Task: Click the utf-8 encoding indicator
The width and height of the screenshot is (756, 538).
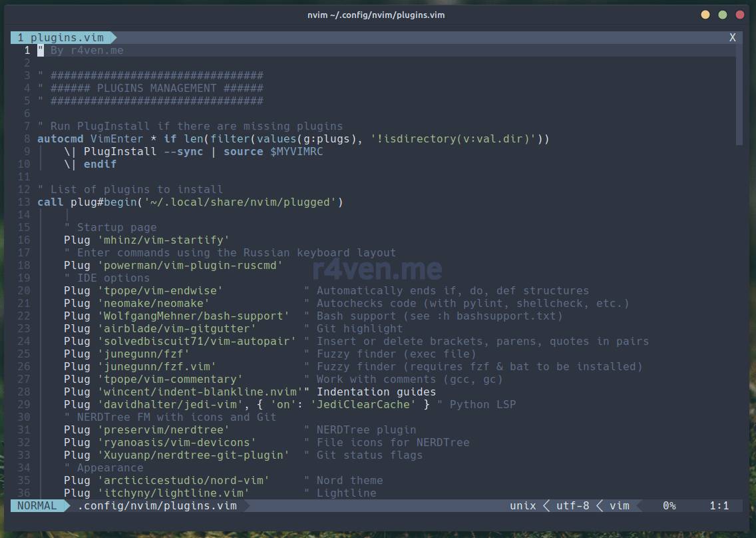Action: tap(572, 505)
